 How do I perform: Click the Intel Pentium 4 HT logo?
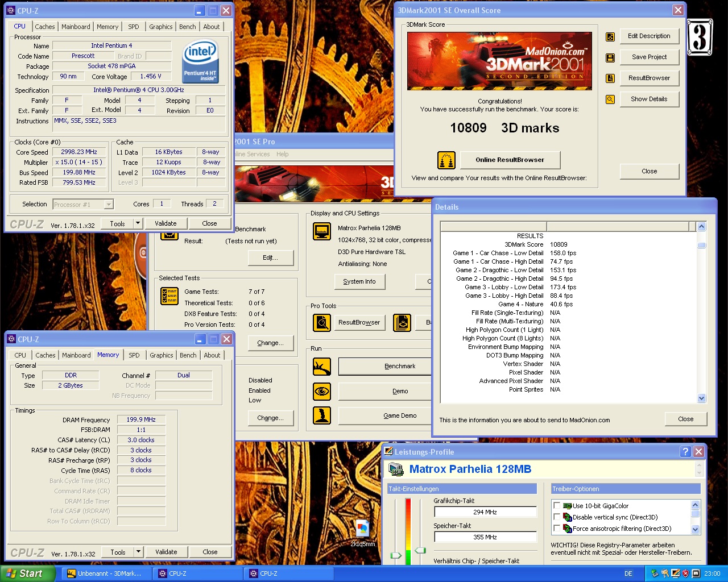click(201, 61)
